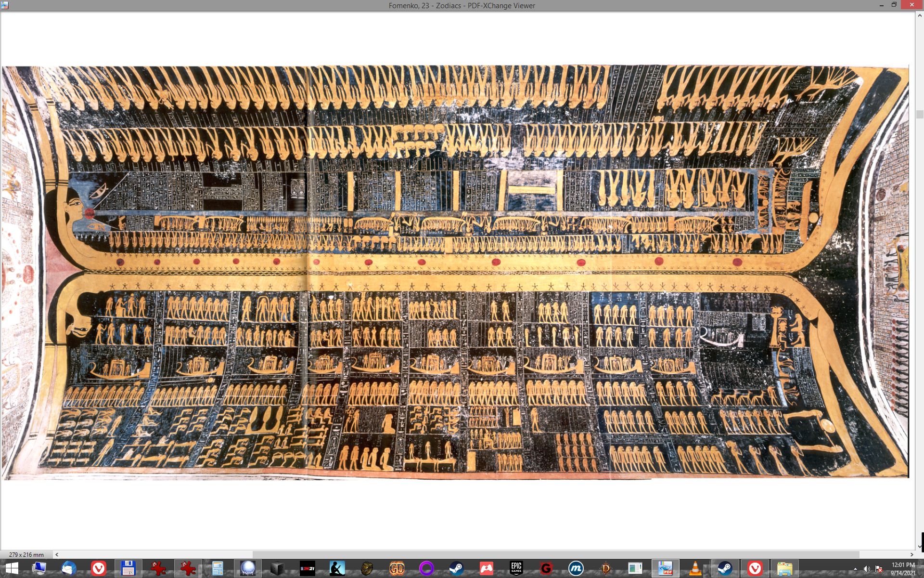Launch Thunderbird from the taskbar

[x=69, y=568]
